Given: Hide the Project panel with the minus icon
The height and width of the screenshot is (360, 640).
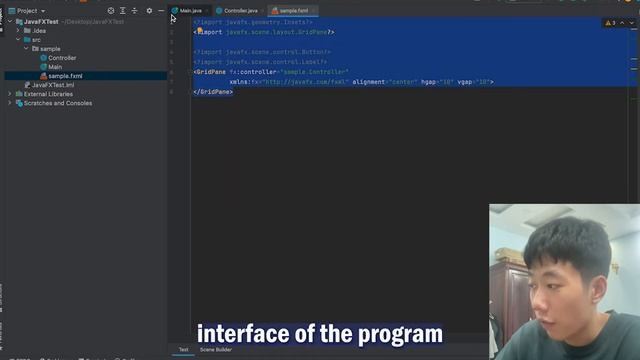Looking at the screenshot, I should 161,11.
